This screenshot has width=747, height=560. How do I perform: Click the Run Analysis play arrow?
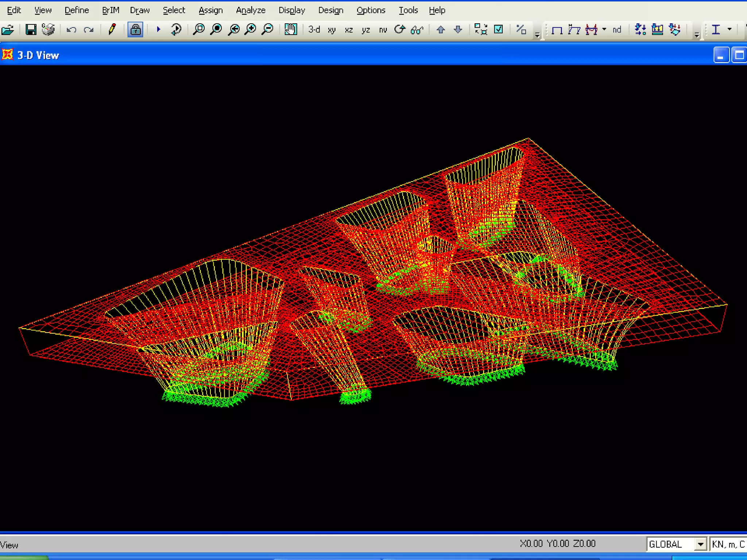click(158, 30)
